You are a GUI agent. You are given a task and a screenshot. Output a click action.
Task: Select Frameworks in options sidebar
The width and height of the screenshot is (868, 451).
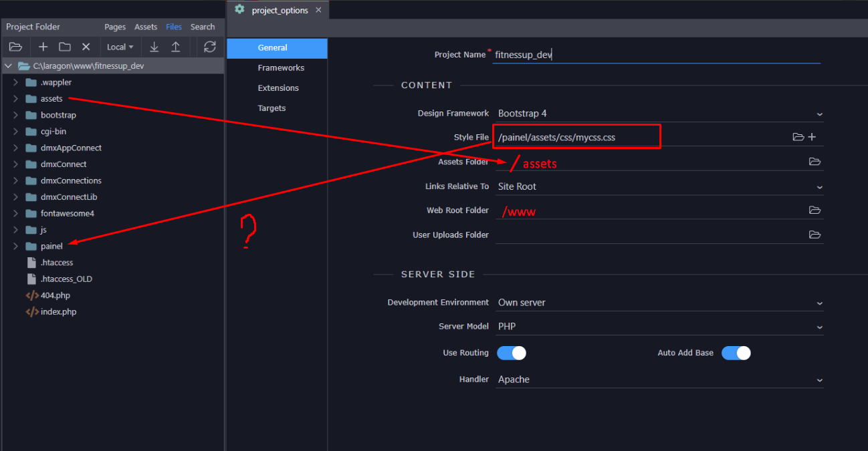click(281, 68)
